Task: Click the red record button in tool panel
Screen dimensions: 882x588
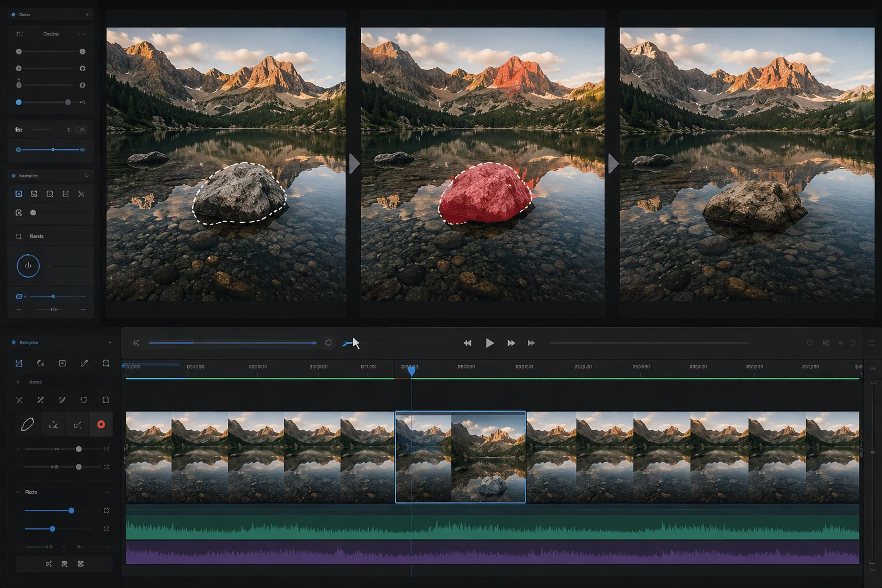Action: (x=101, y=424)
